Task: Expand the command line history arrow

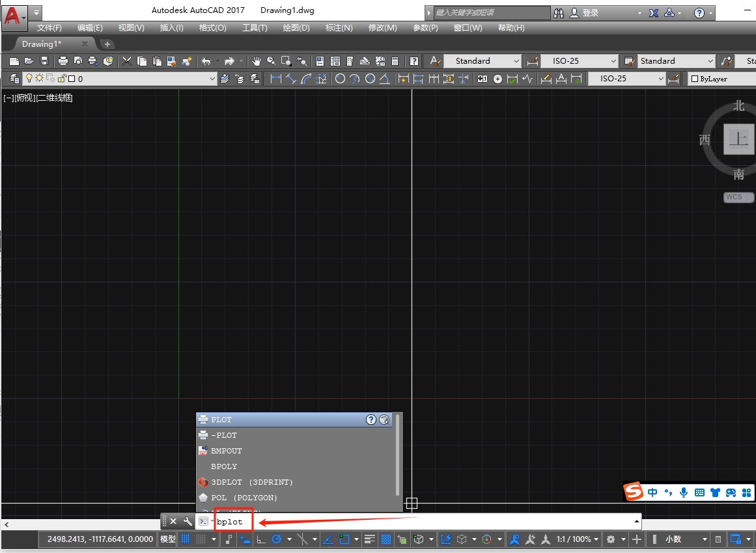Action: tap(636, 521)
